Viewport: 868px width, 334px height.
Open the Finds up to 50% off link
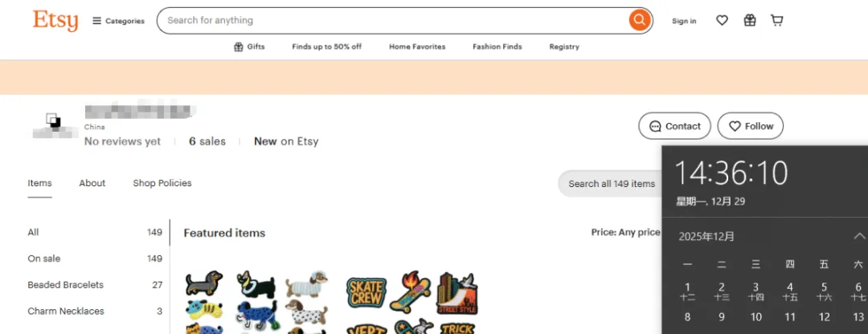pos(326,47)
